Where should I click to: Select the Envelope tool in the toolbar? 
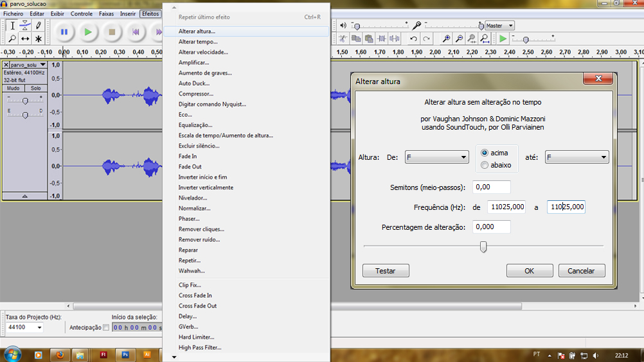tap(25, 26)
